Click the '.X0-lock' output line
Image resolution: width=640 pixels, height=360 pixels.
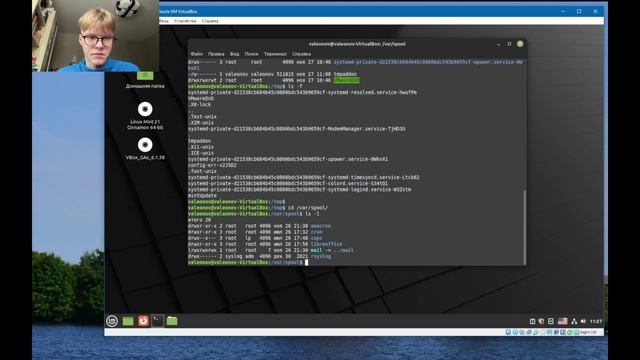coord(199,104)
